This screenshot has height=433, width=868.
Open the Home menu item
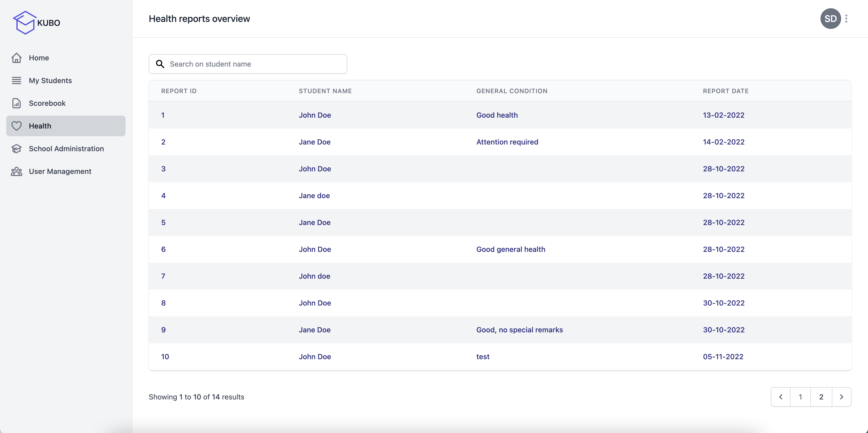tap(66, 58)
